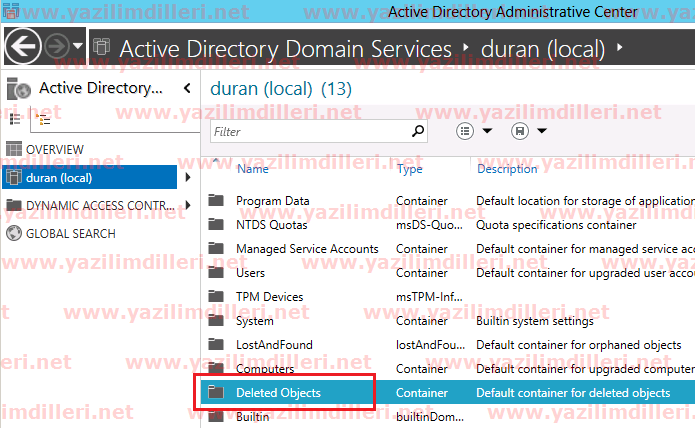This screenshot has height=428, width=695.
Task: Click the Active Directory Domain Services breadcrumb
Action: 285,48
